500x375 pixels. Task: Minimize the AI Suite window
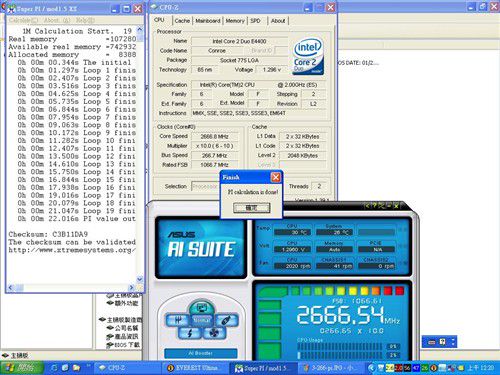point(389,206)
